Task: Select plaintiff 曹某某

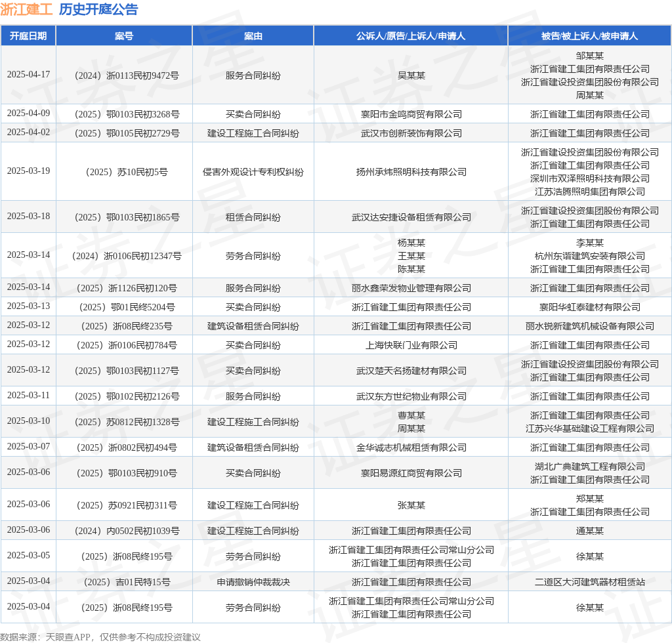Action: [411, 415]
